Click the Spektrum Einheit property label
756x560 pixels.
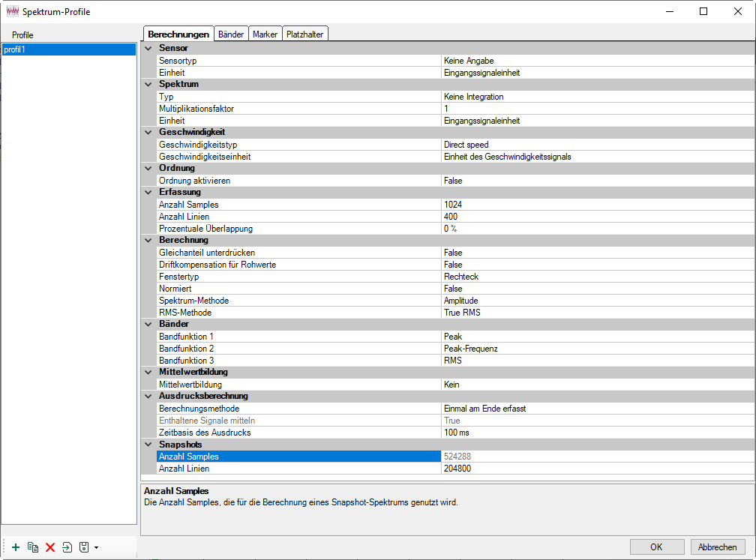(x=172, y=121)
